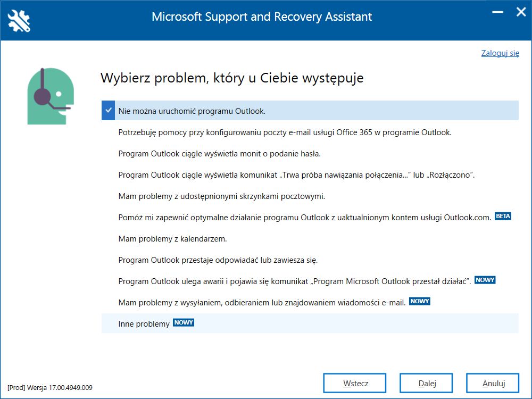Click NOWY badge next to Outlook crash option
Screen dimensions: 532x399
point(485,280)
